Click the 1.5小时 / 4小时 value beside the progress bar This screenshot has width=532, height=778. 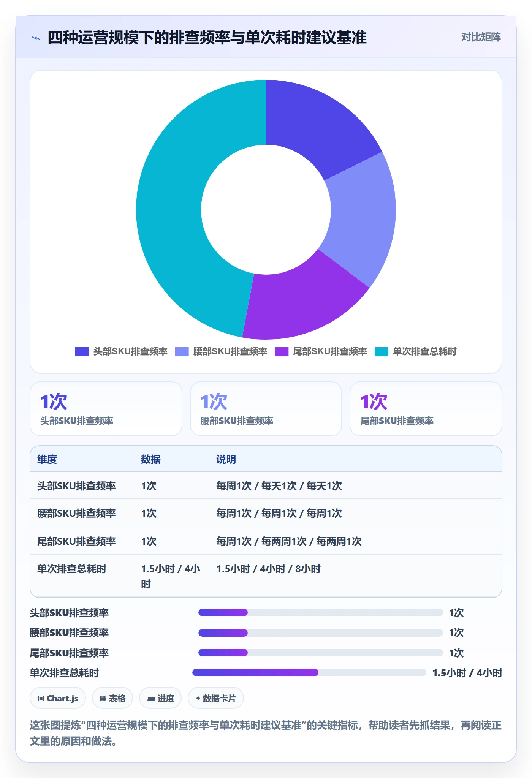[467, 673]
